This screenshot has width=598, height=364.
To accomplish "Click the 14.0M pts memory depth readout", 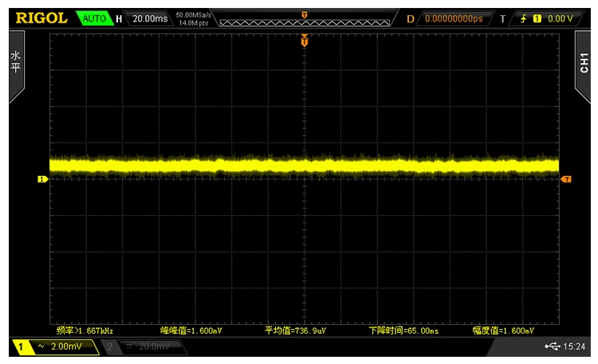I will click(x=194, y=23).
